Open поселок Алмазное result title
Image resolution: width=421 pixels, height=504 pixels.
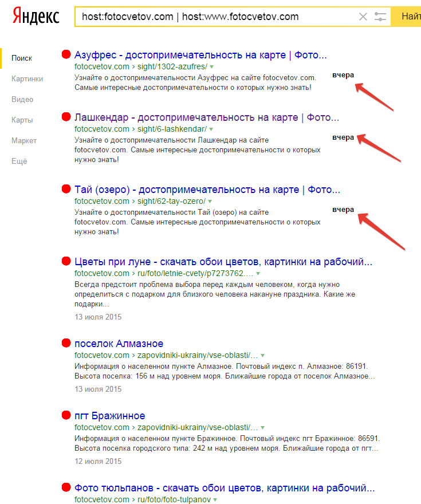pos(119,344)
